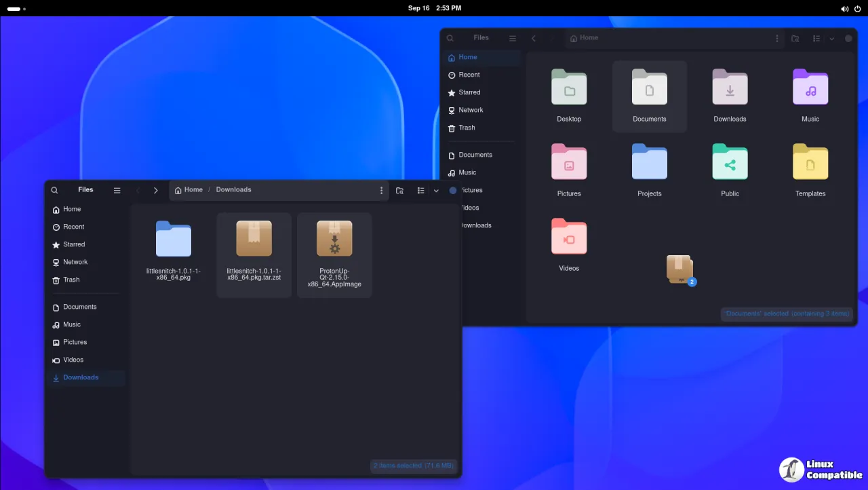This screenshot has width=868, height=490.
Task: Toggle list view in the Home window
Action: point(816,39)
